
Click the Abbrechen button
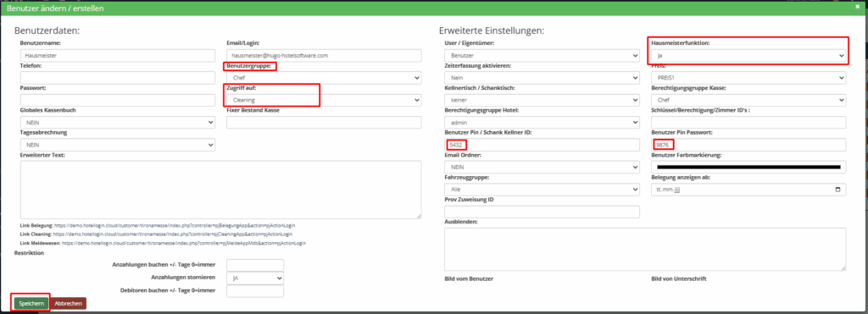68,304
